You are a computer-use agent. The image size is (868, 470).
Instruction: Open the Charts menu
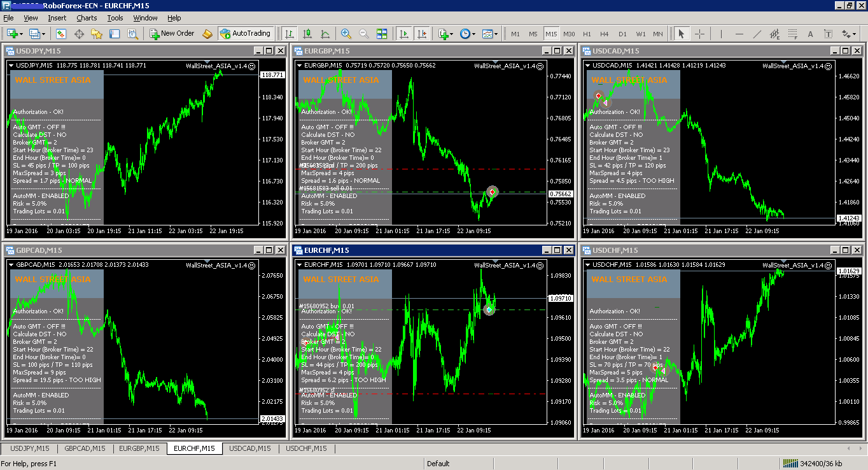click(x=87, y=18)
